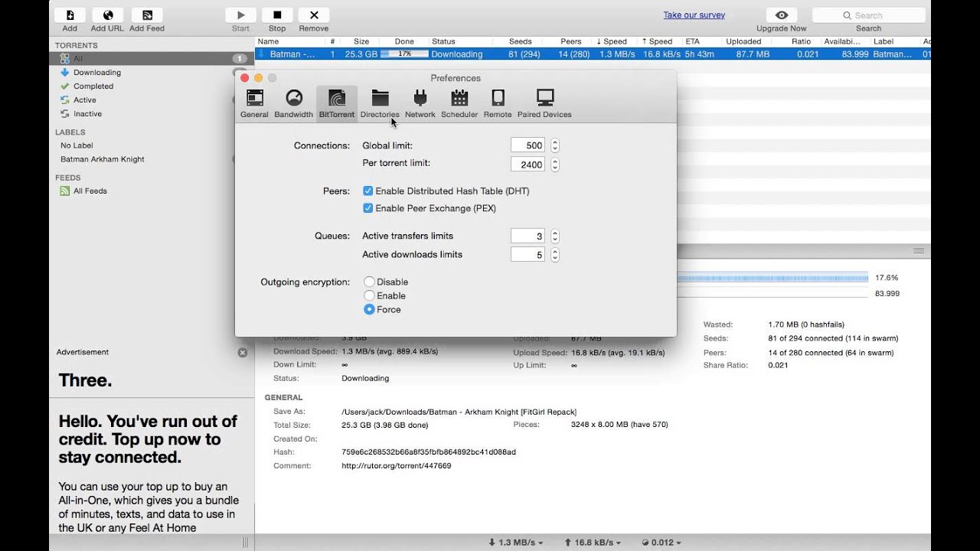Image resolution: width=980 pixels, height=551 pixels.
Task: Open the download speed dropdown in status bar
Action: point(515,543)
